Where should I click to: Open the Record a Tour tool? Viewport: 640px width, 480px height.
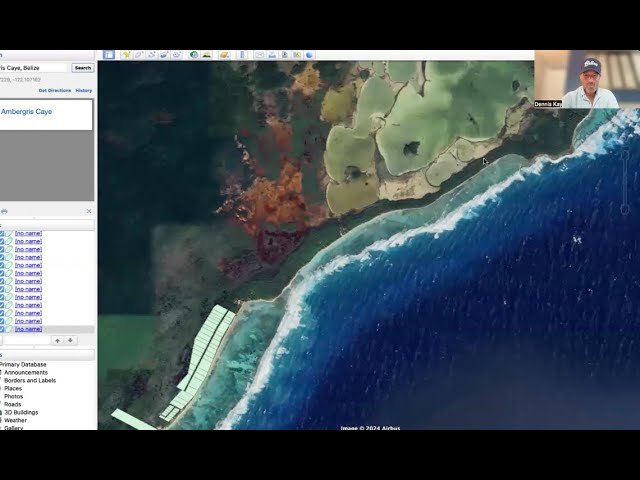(x=177, y=55)
